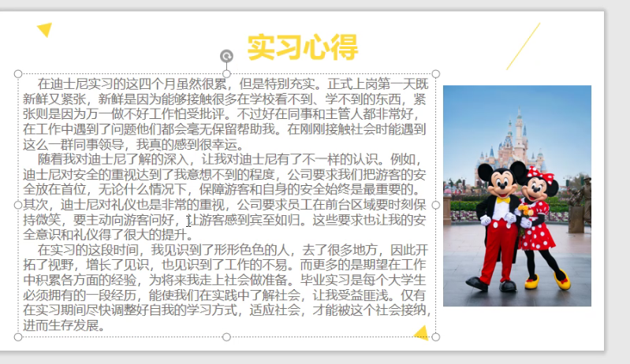Screen dimensions: 630x364
Task: Click the middle-left resize handle of text box
Action: point(18,205)
